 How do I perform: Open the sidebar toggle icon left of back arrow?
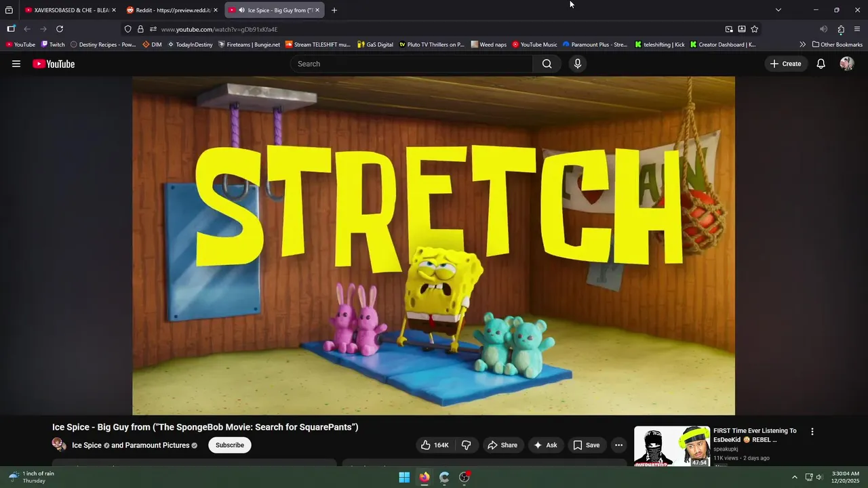point(11,29)
